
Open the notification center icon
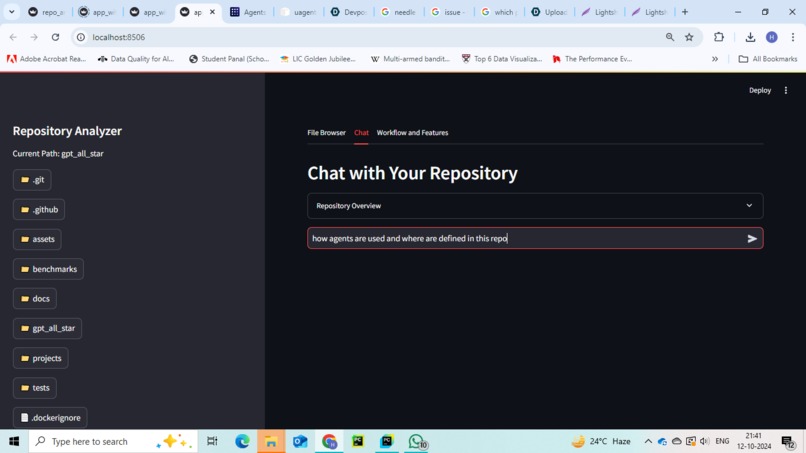point(788,441)
